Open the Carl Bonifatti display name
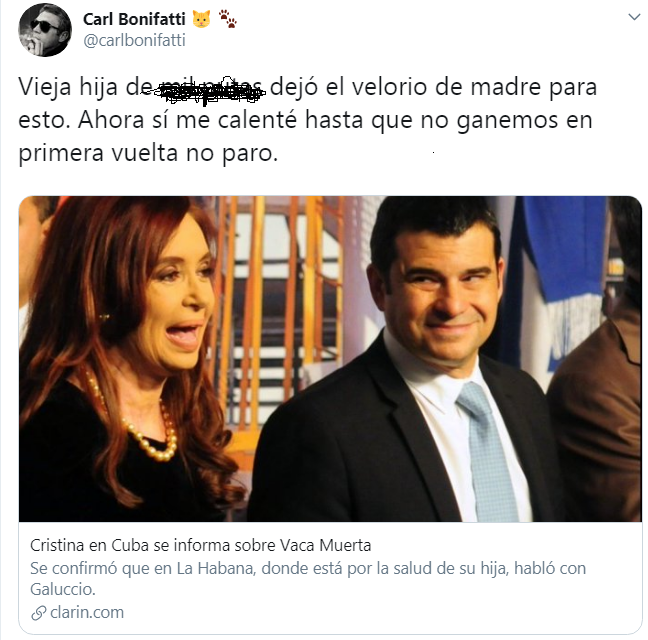Image resolution: width=648 pixels, height=640 pixels. (x=134, y=19)
